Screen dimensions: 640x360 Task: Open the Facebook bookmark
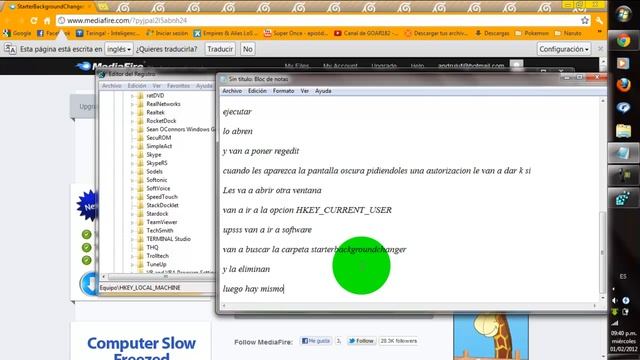tap(53, 33)
